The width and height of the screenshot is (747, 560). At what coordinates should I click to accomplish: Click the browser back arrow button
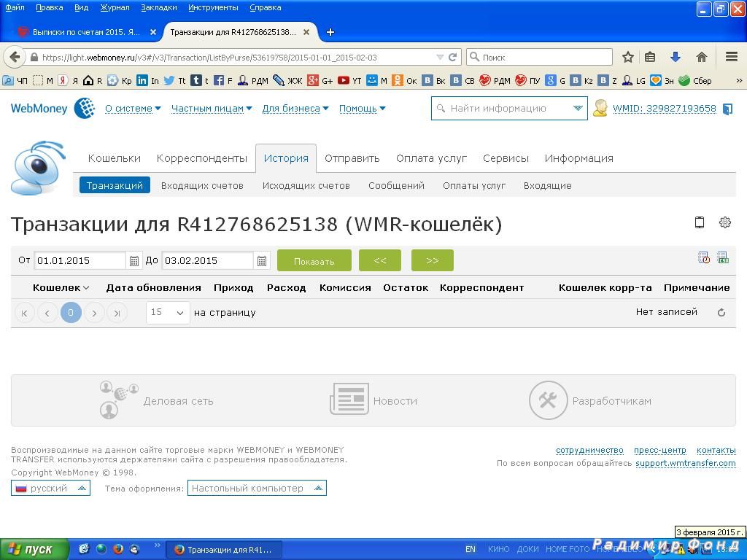15,57
